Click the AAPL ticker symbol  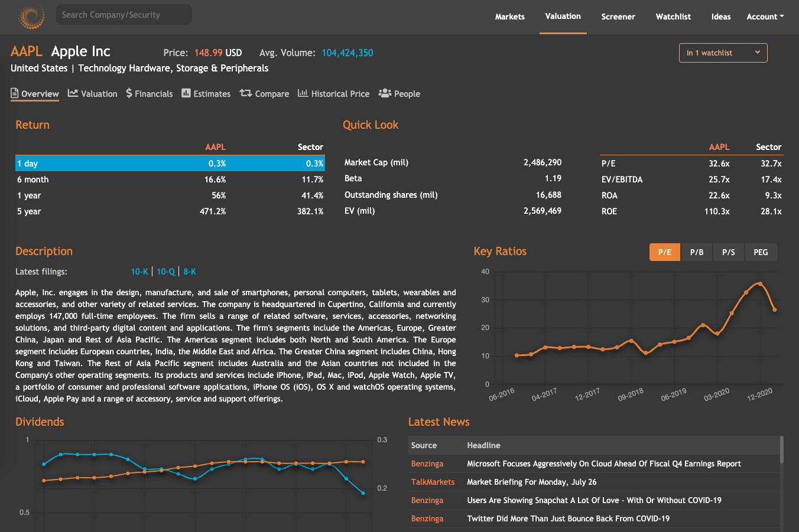coord(27,51)
